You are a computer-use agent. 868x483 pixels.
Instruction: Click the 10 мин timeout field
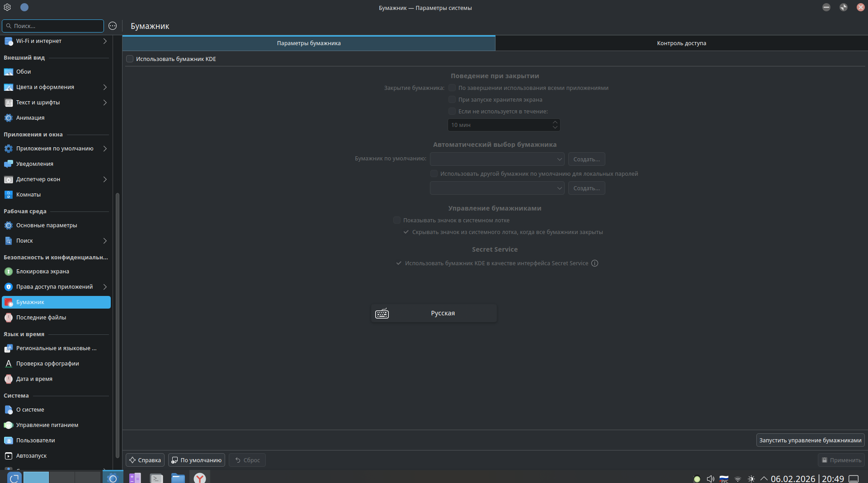pos(504,125)
